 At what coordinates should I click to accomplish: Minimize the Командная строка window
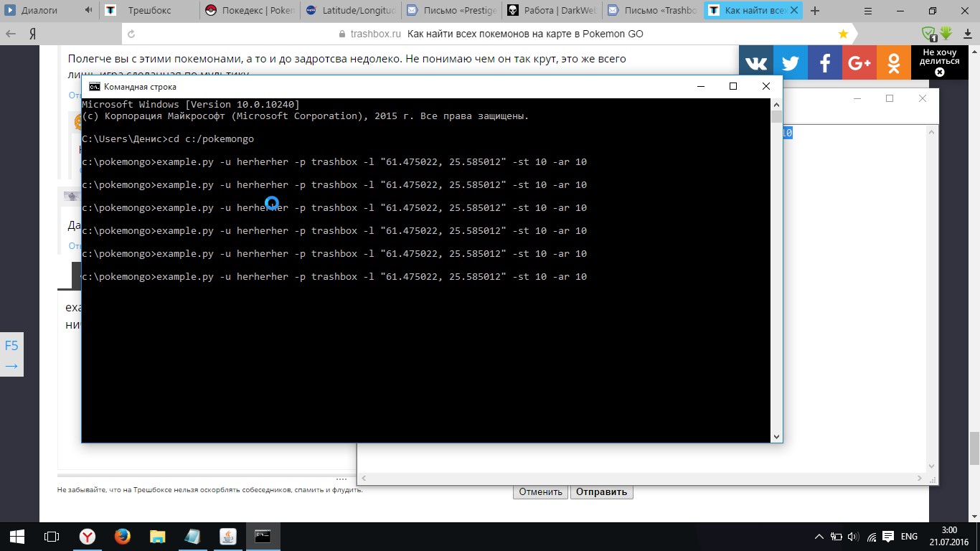tap(700, 86)
